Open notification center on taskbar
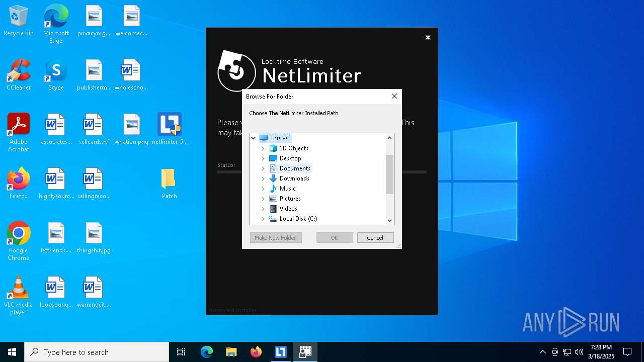The height and width of the screenshot is (362, 644). click(627, 352)
